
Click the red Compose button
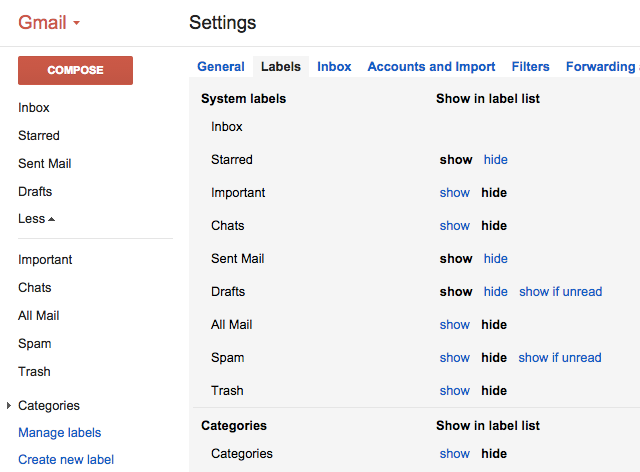coord(75,70)
